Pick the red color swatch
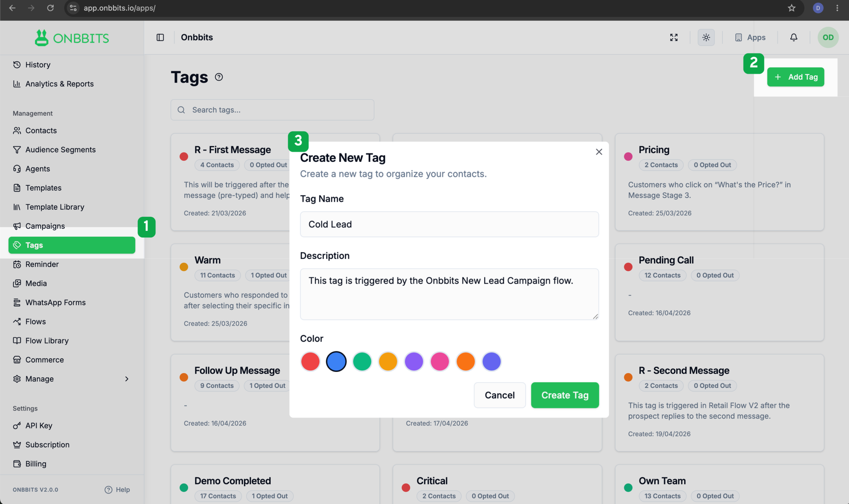The image size is (849, 504). (310, 361)
